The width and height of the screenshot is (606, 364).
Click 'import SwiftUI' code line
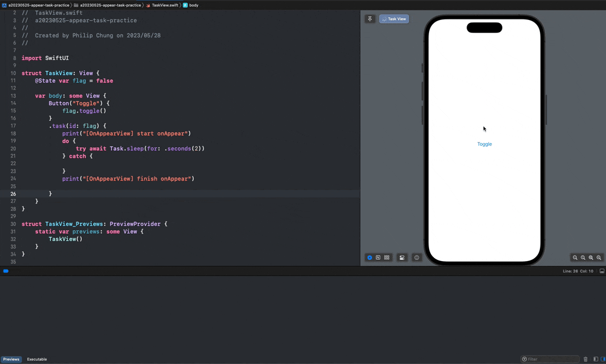pyautogui.click(x=45, y=58)
